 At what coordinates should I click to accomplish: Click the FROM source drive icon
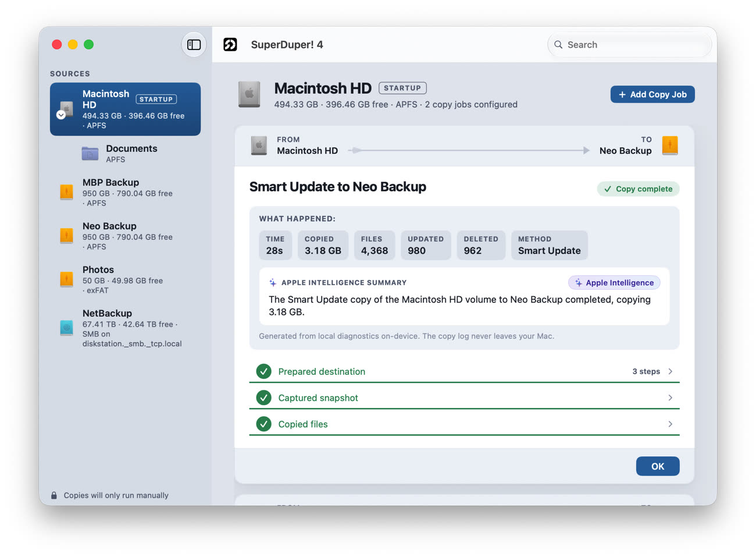(x=259, y=146)
